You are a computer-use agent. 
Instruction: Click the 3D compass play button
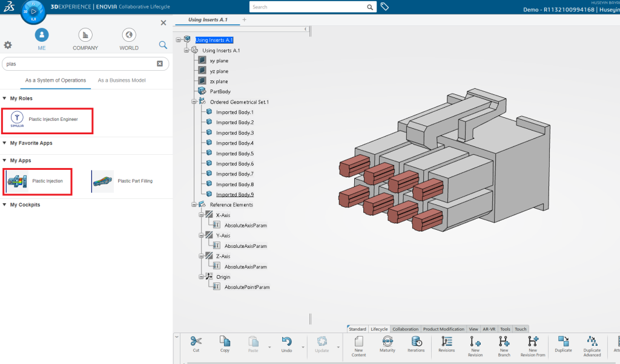33,11
